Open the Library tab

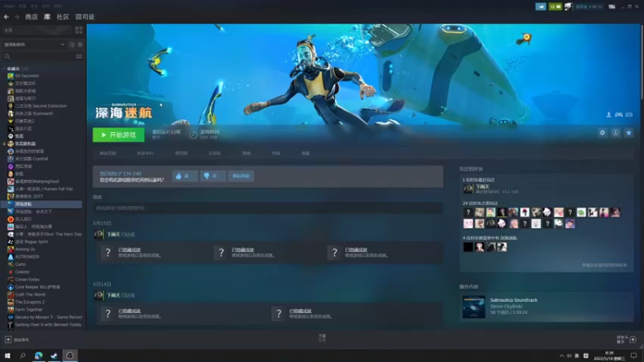pyautogui.click(x=47, y=17)
